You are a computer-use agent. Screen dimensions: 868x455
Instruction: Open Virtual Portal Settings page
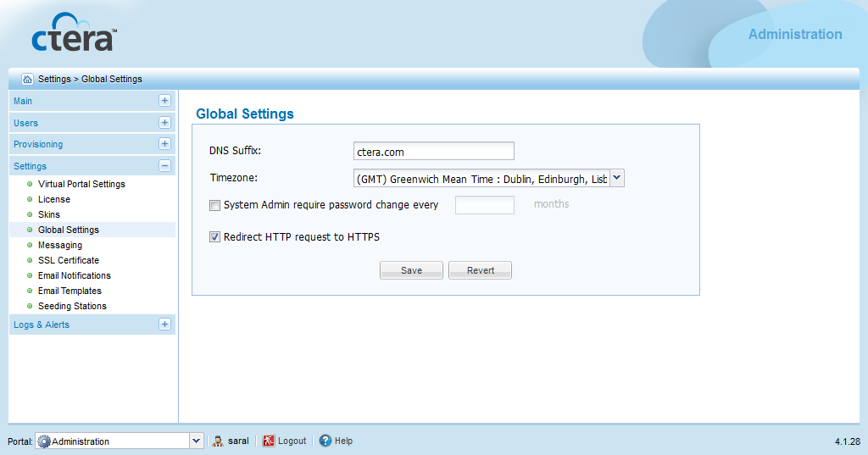pyautogui.click(x=81, y=184)
